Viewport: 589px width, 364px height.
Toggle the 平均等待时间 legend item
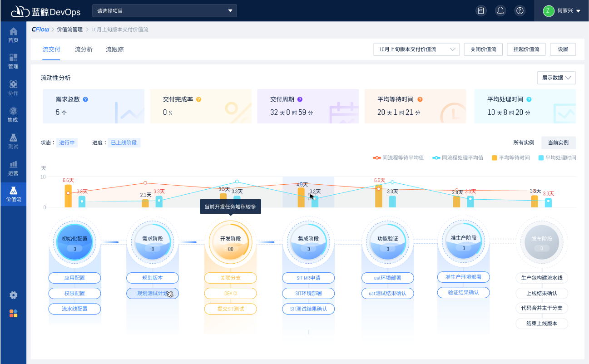pos(510,158)
